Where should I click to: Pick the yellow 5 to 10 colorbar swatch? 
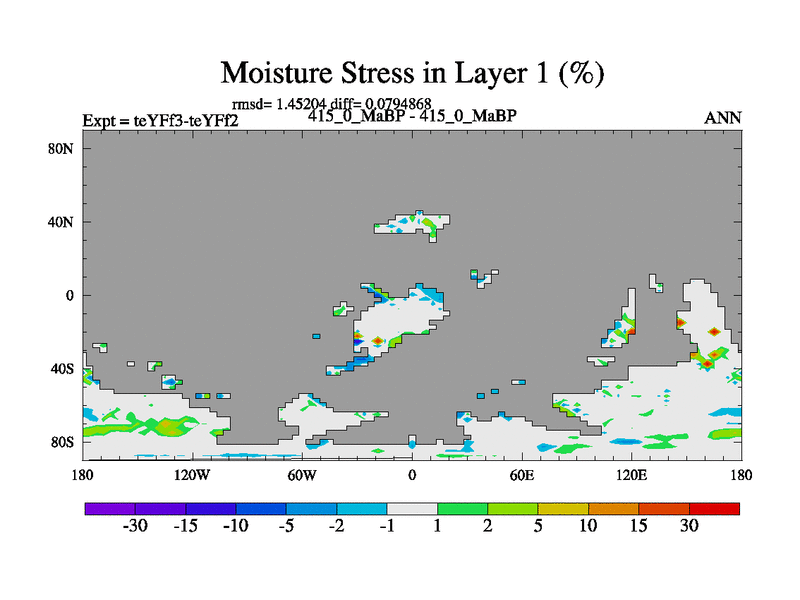[x=563, y=508]
